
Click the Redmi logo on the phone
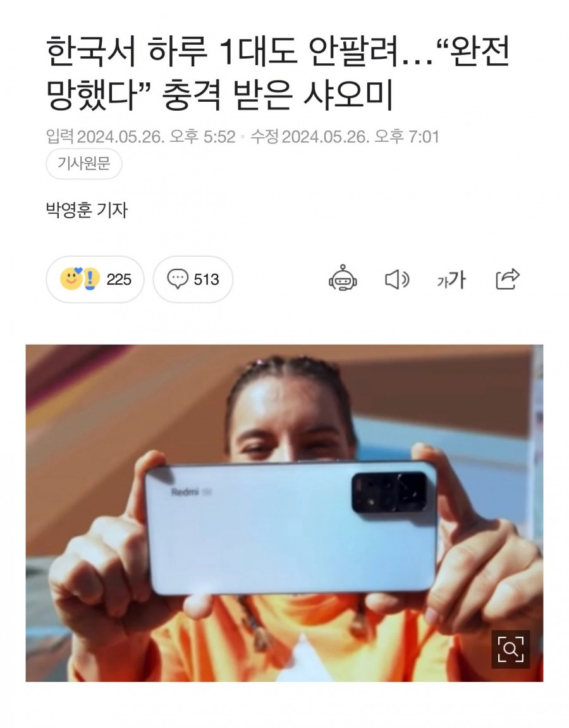click(x=185, y=491)
